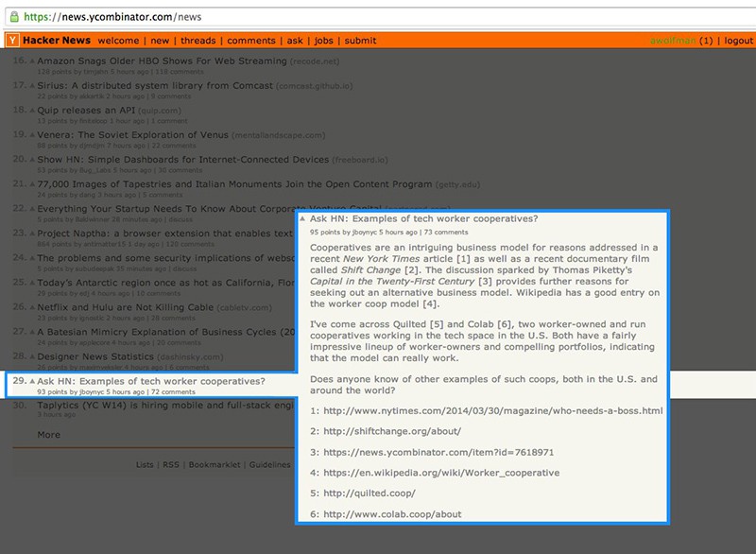Upvote the Amazon Snags Older HBO Shows story
Image resolution: width=756 pixels, height=554 pixels.
pos(32,61)
